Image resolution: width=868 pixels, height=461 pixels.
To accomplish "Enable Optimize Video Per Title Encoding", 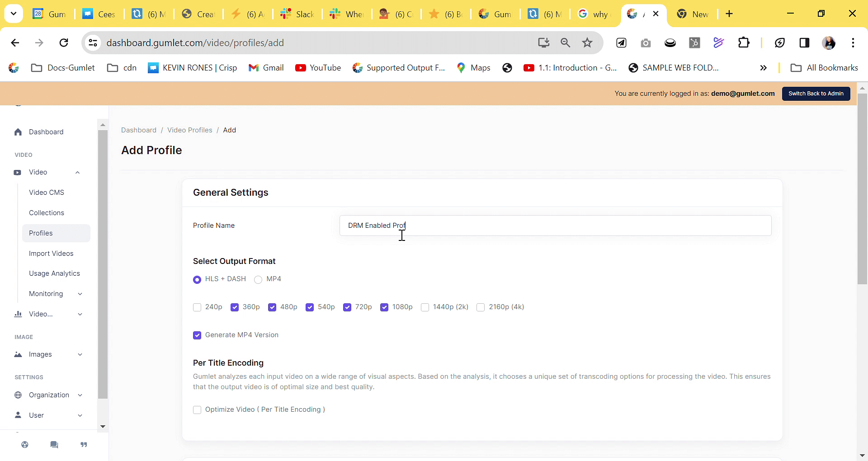I will click(x=197, y=410).
